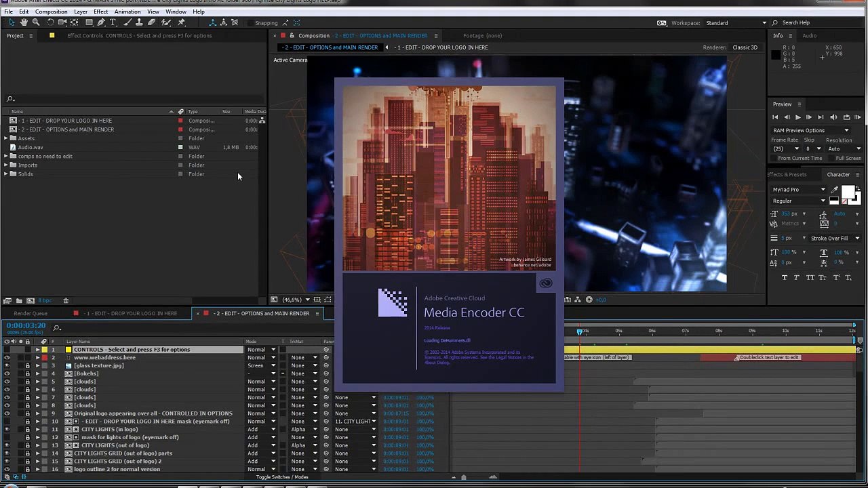Click Toggle Switches / Modes button
This screenshot has width=868, height=488.
pyautogui.click(x=282, y=477)
